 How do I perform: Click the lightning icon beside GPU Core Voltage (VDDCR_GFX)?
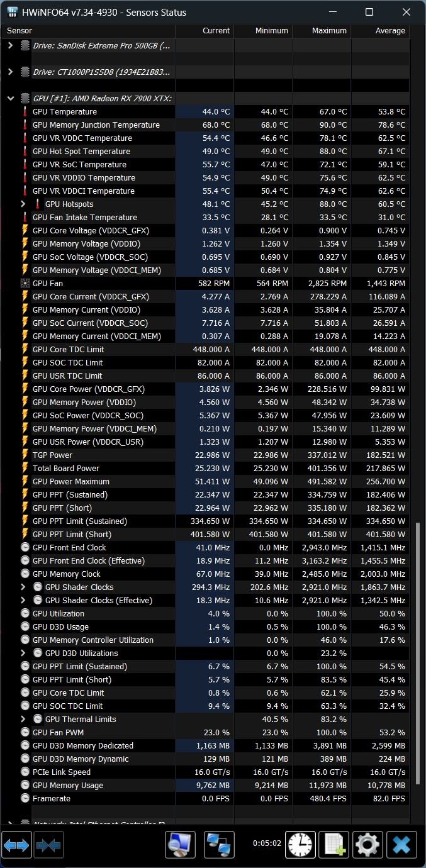coord(25,231)
